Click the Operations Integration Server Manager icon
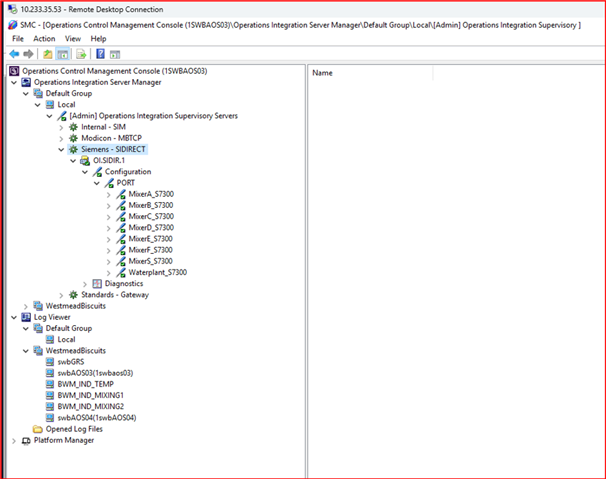The height and width of the screenshot is (479, 606). (26, 82)
